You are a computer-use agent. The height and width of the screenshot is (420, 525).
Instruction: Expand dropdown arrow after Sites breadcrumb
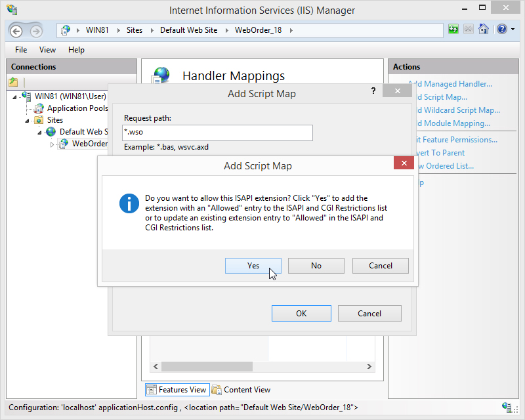(152, 30)
